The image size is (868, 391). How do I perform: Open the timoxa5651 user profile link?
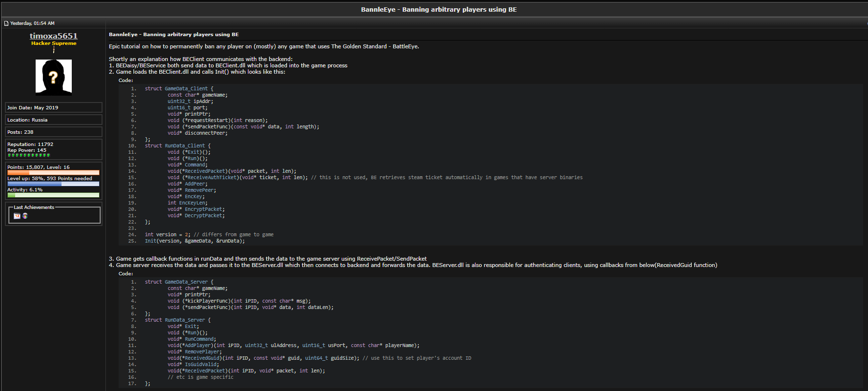click(x=54, y=36)
